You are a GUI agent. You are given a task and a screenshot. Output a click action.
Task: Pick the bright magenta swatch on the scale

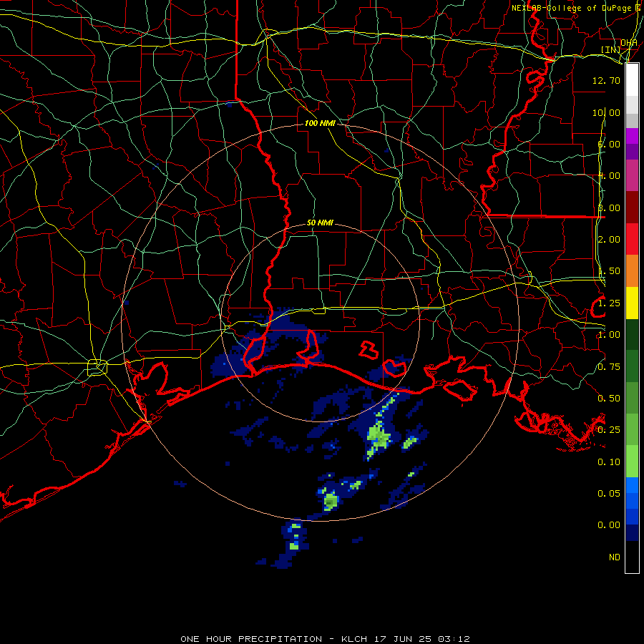(632, 136)
